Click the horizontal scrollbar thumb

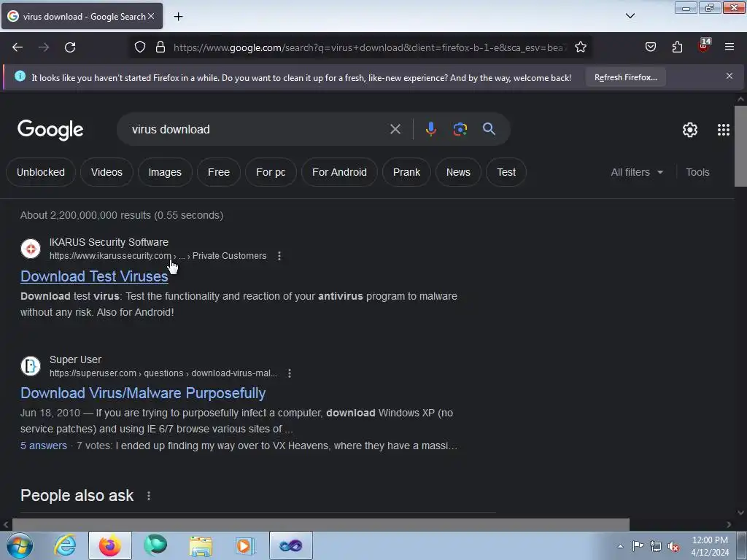321,524
